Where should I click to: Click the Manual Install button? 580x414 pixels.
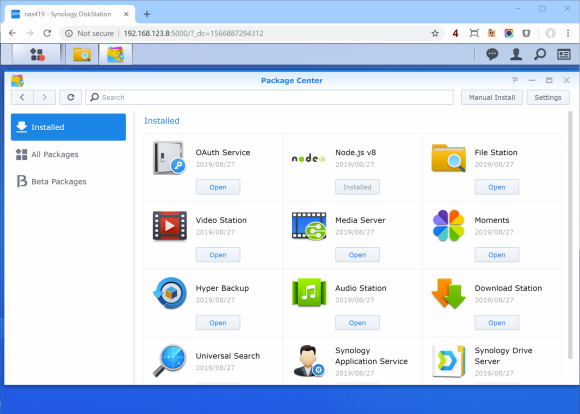(x=492, y=97)
